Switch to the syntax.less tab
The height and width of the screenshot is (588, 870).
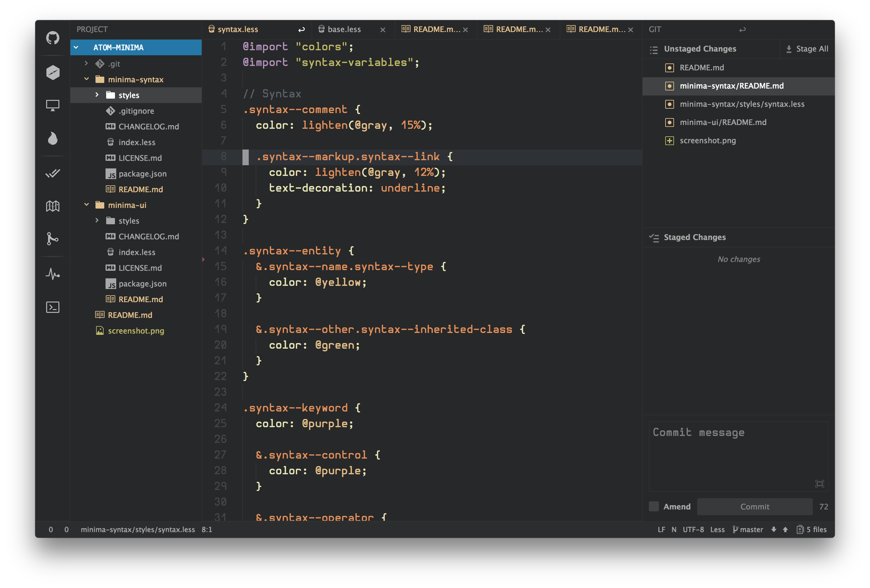pyautogui.click(x=237, y=29)
